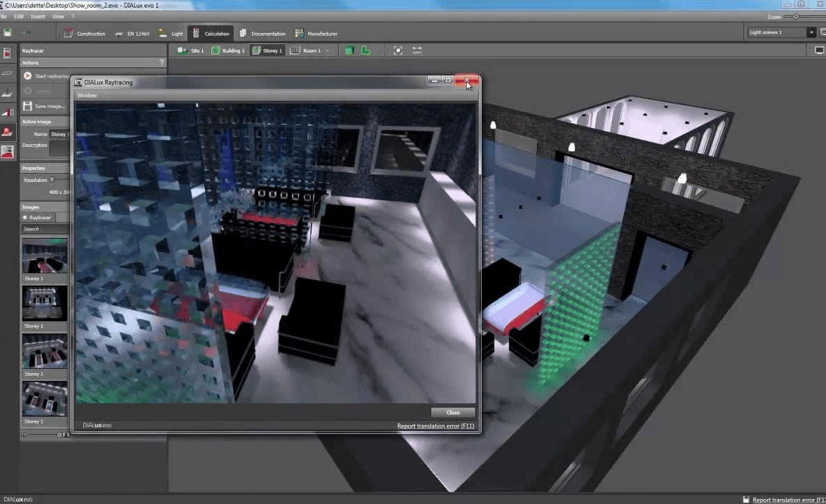Click the Zoom slider handle at top right
Screen dimensions: 826x504
(796, 17)
